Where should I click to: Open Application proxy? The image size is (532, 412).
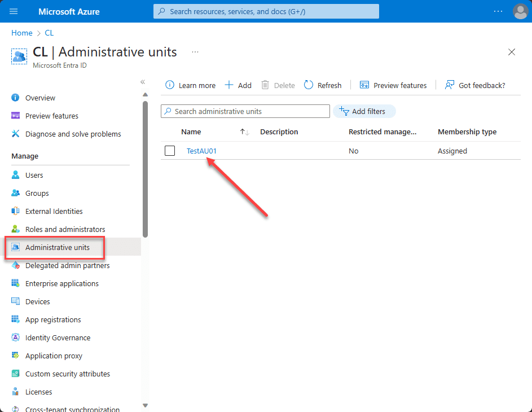[x=54, y=356]
